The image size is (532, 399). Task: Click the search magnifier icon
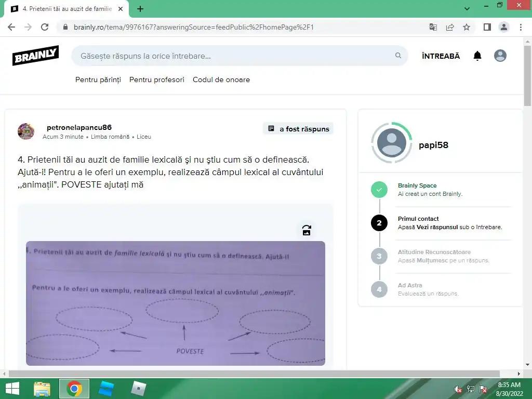(398, 55)
